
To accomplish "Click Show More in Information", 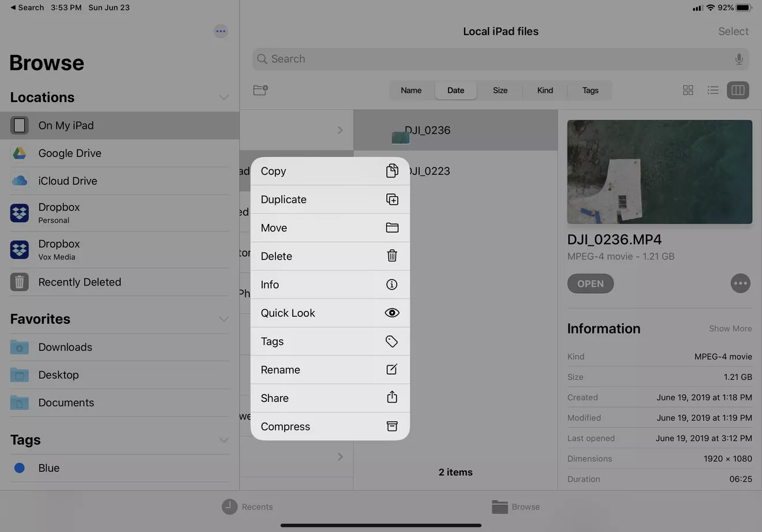I will pyautogui.click(x=730, y=328).
